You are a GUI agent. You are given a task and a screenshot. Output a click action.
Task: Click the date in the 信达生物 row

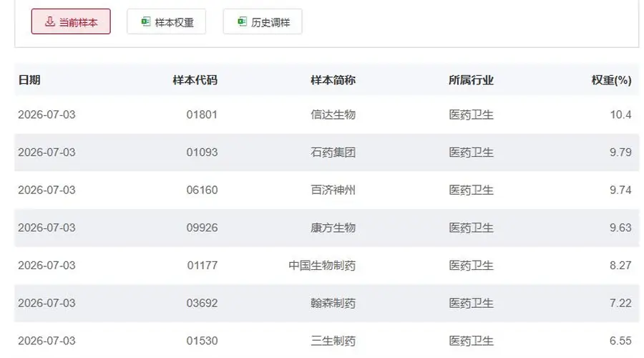tap(47, 115)
